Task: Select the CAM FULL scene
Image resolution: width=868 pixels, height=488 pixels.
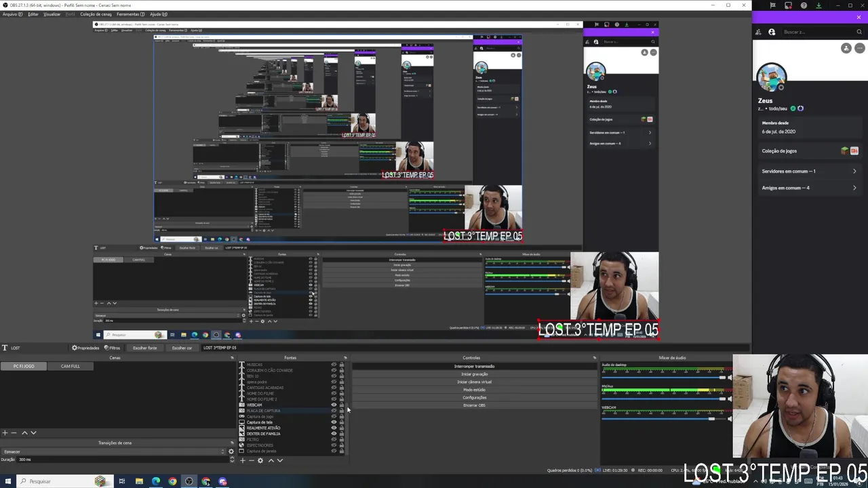Action: [71, 366]
